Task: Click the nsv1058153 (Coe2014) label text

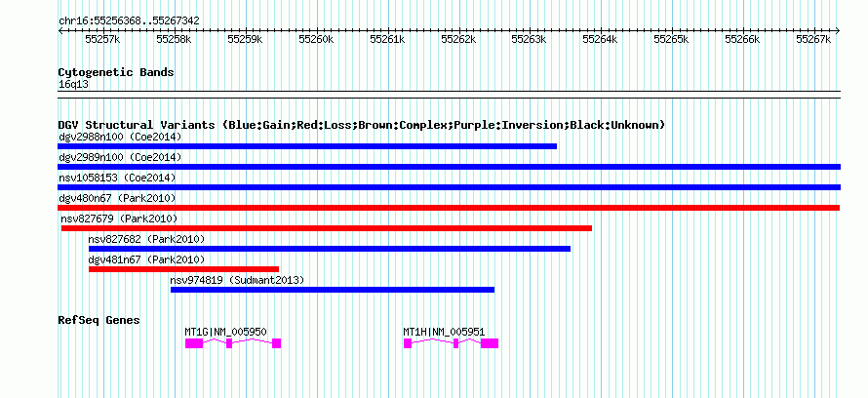Action: click(x=117, y=178)
